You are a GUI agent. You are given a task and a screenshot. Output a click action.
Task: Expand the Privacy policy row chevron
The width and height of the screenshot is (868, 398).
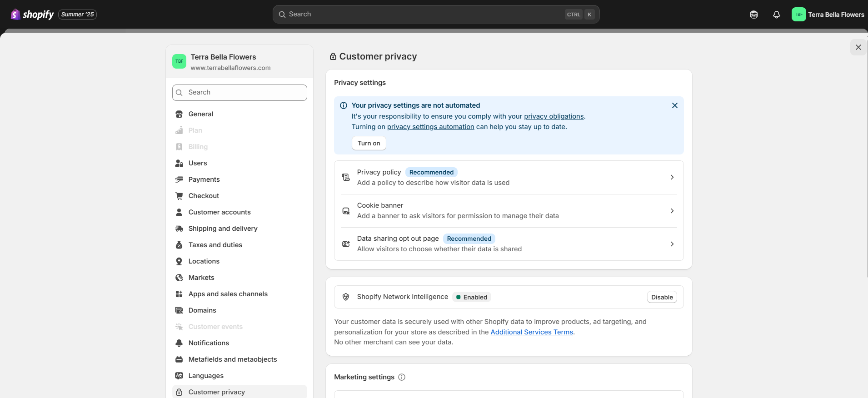point(672,177)
